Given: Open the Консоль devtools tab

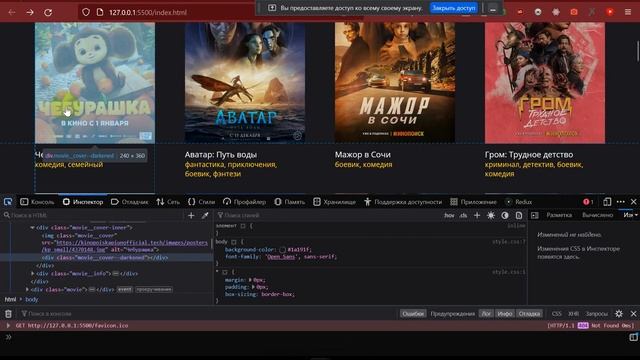Looking at the screenshot, I should pos(37,202).
